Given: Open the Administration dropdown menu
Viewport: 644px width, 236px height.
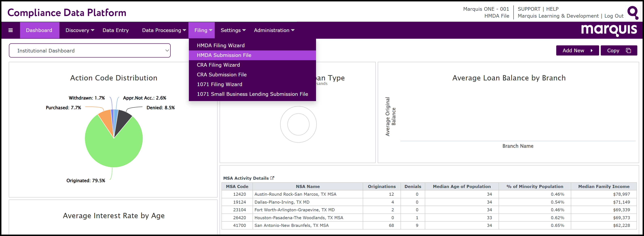Looking at the screenshot, I should pos(274,30).
